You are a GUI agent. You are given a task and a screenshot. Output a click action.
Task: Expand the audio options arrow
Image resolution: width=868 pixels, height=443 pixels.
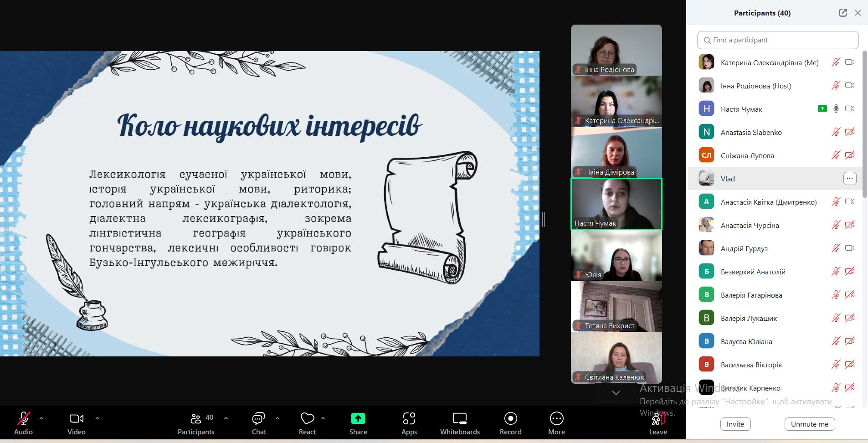41,418
